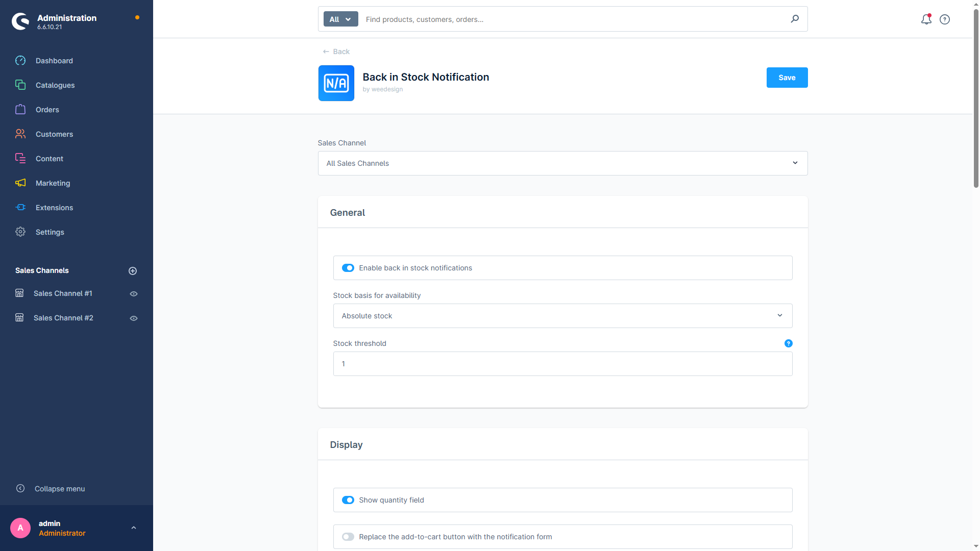
Task: Toggle Enable back in stock notifications
Action: (348, 268)
